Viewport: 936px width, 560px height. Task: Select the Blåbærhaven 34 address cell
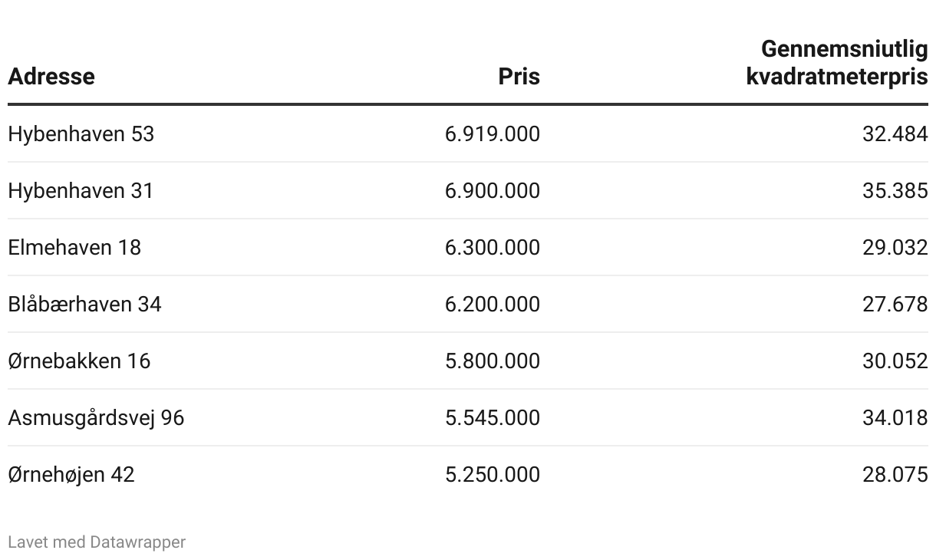click(x=84, y=305)
